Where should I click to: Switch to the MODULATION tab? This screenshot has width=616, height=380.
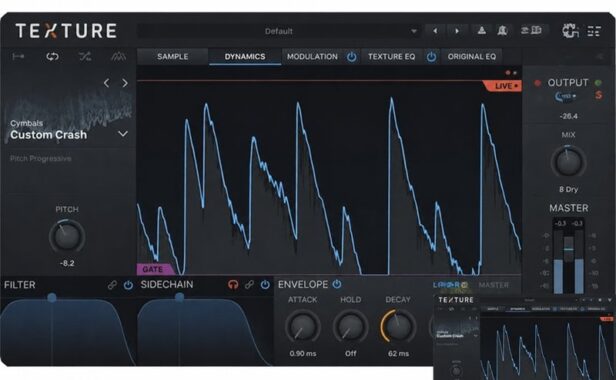(x=312, y=57)
